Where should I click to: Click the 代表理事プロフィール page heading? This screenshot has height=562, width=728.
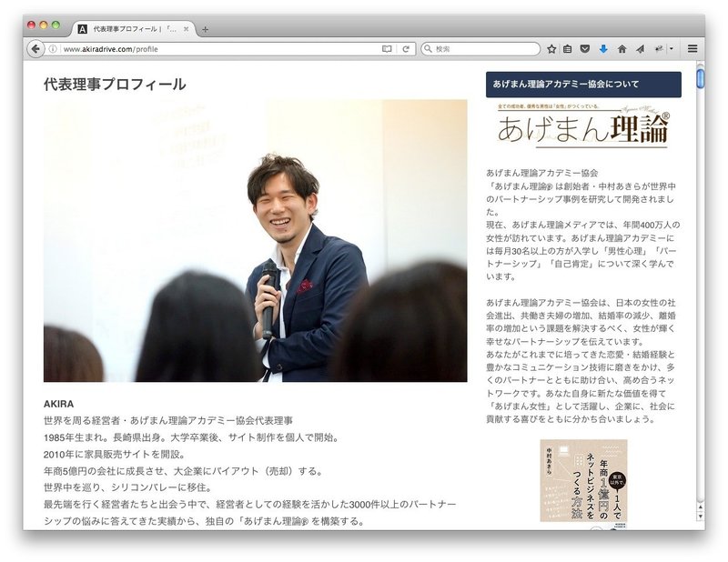[115, 84]
